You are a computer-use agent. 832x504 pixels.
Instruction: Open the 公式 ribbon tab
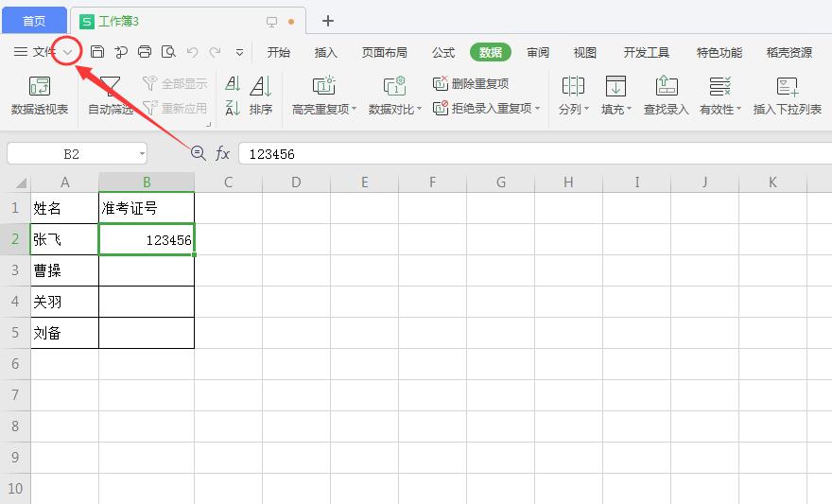tap(443, 52)
